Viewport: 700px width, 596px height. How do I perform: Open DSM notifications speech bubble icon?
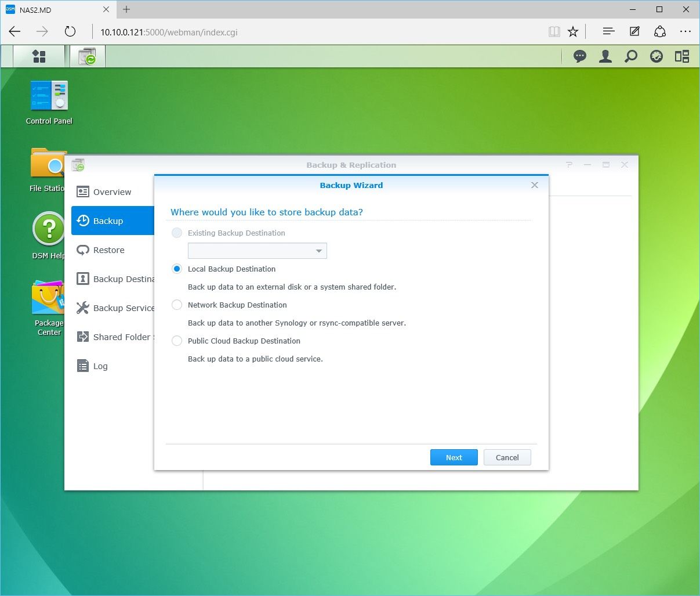pyautogui.click(x=580, y=56)
